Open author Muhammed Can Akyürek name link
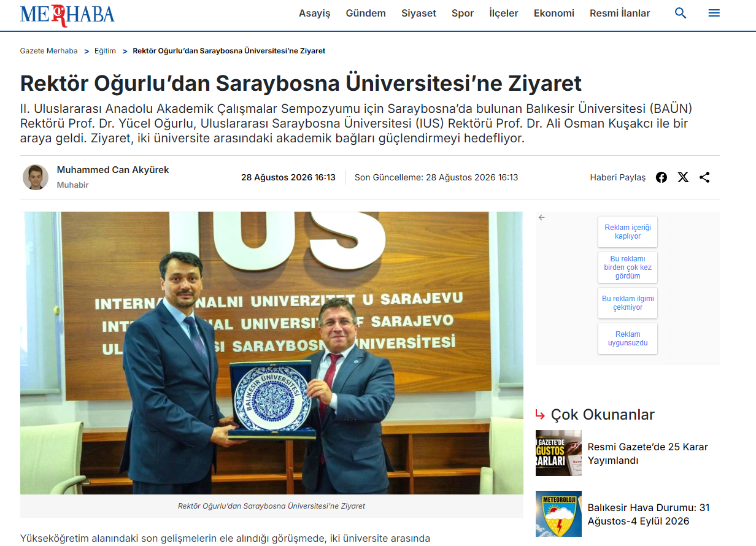 tap(113, 170)
